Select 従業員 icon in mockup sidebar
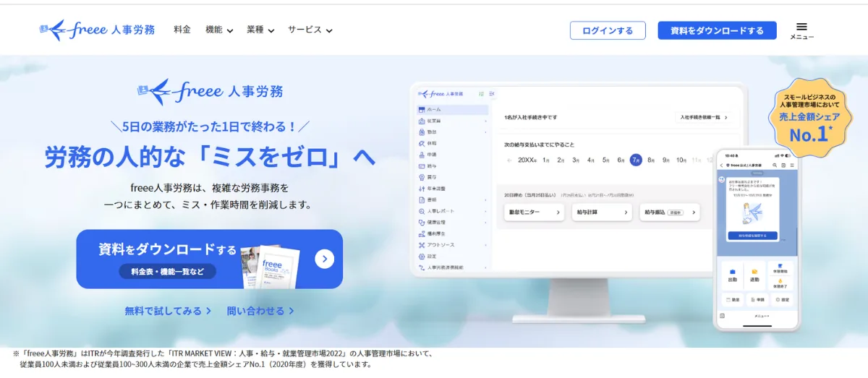The image size is (868, 378). point(422,121)
